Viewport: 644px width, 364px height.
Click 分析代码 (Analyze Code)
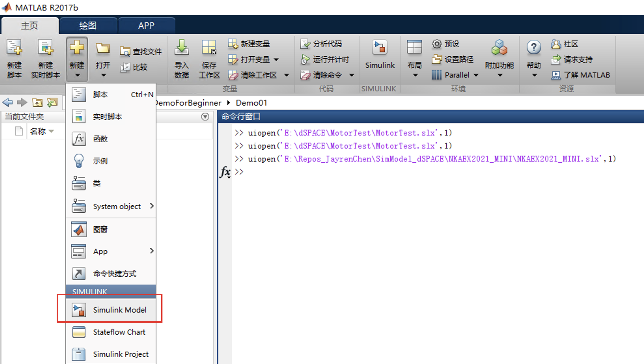[321, 44]
